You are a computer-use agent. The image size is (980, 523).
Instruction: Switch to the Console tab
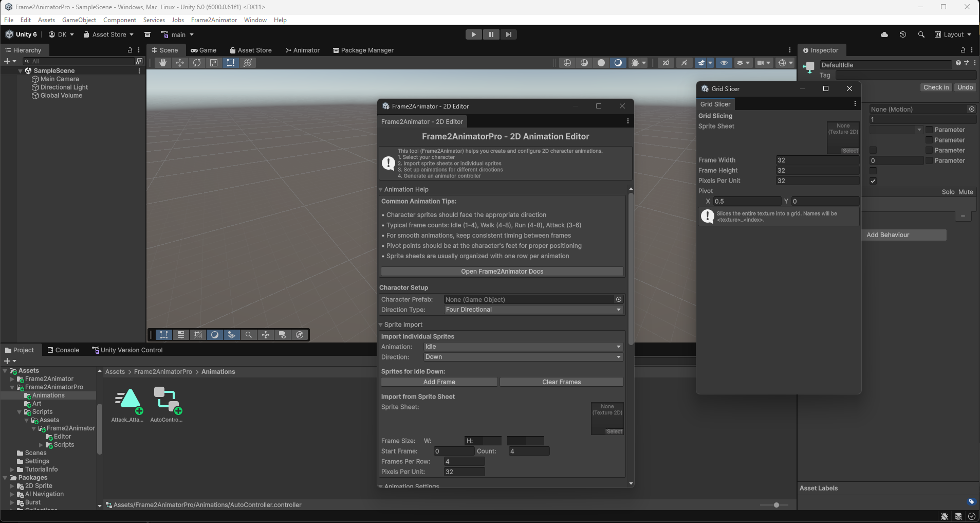click(x=63, y=350)
